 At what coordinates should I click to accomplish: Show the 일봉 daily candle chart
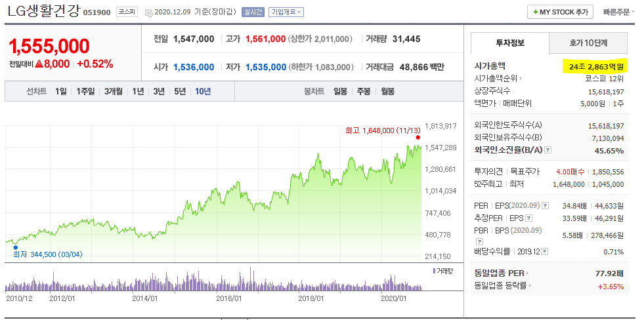coord(341,92)
